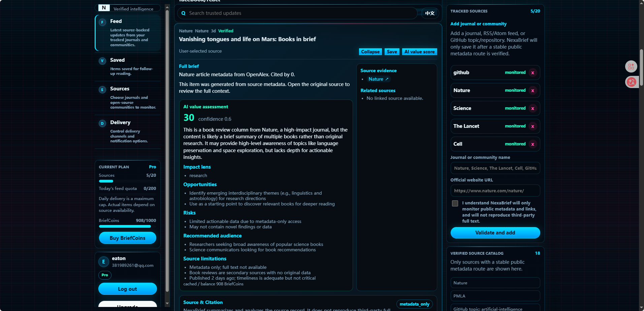Click the sidebar vertical scrollbar
644x311 pixels.
point(167,151)
